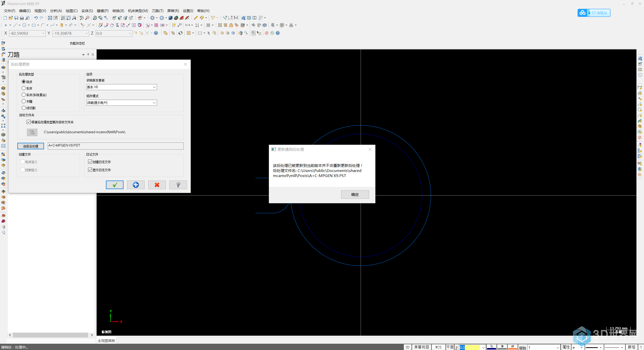Click the rectangular array transform icon
This screenshot has height=350, width=644.
coord(156,25)
